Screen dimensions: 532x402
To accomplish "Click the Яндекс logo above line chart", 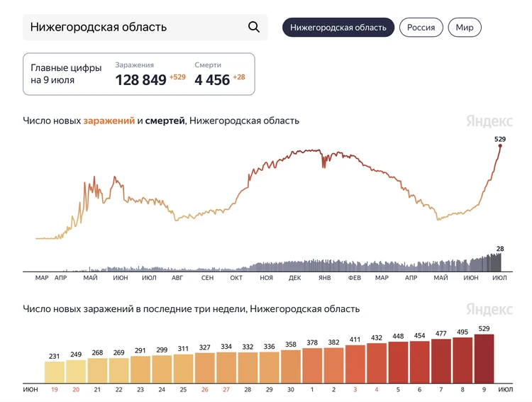I will pos(489,121).
